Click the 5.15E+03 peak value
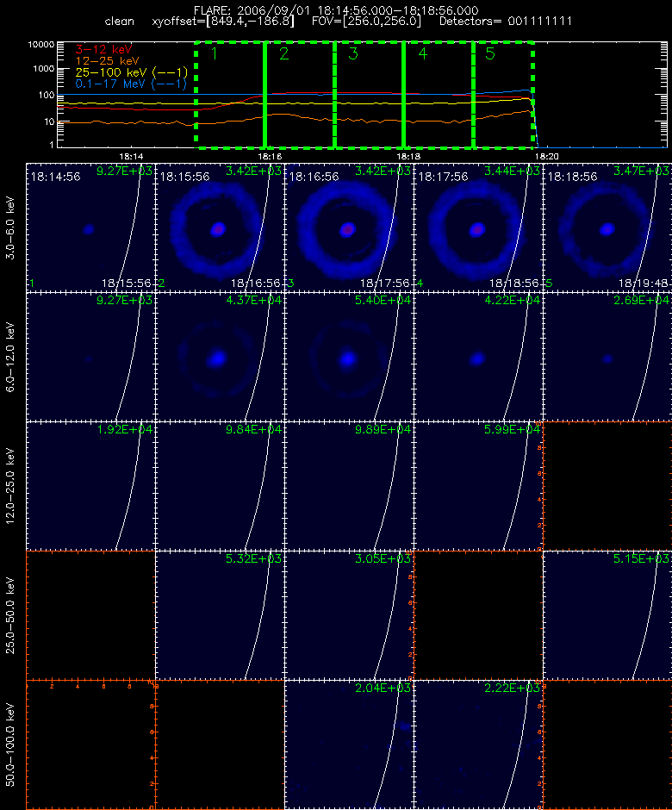This screenshot has height=810, width=672. pos(641,558)
